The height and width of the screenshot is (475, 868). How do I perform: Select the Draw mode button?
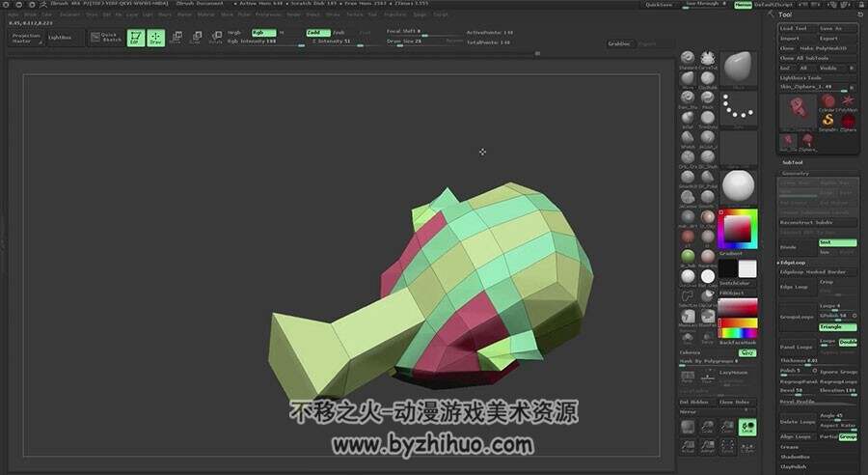click(155, 38)
